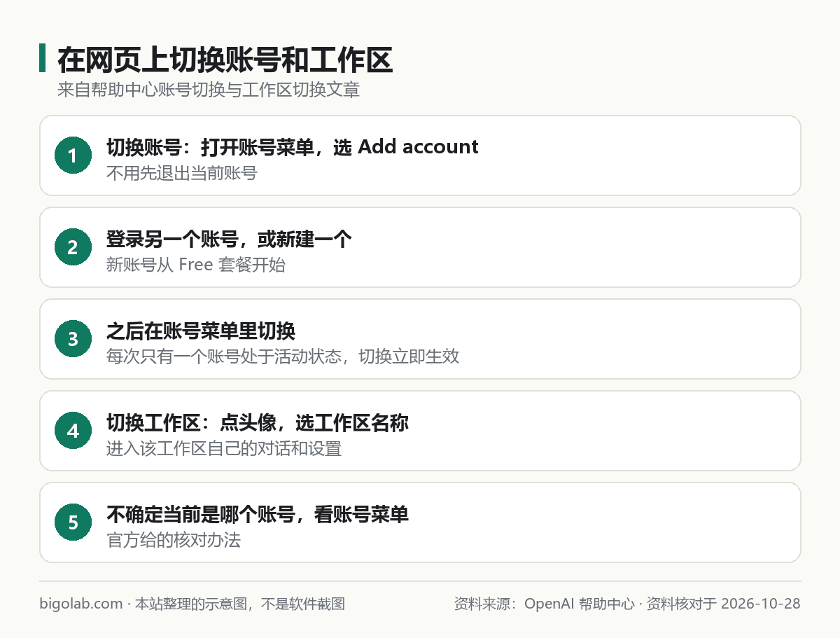Select the heading 不确定当前是哪个账号，看账号菜单
Screen dimensions: 840x638
(258, 514)
